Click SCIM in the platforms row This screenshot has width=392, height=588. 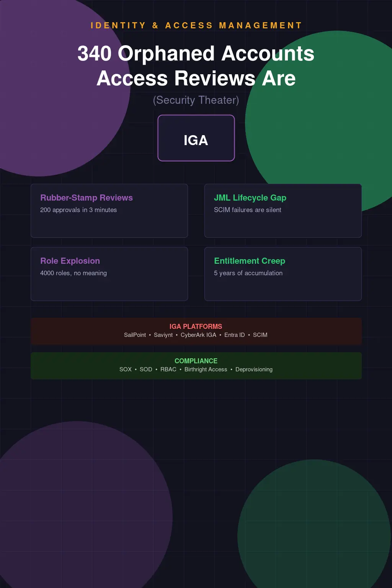click(x=260, y=335)
